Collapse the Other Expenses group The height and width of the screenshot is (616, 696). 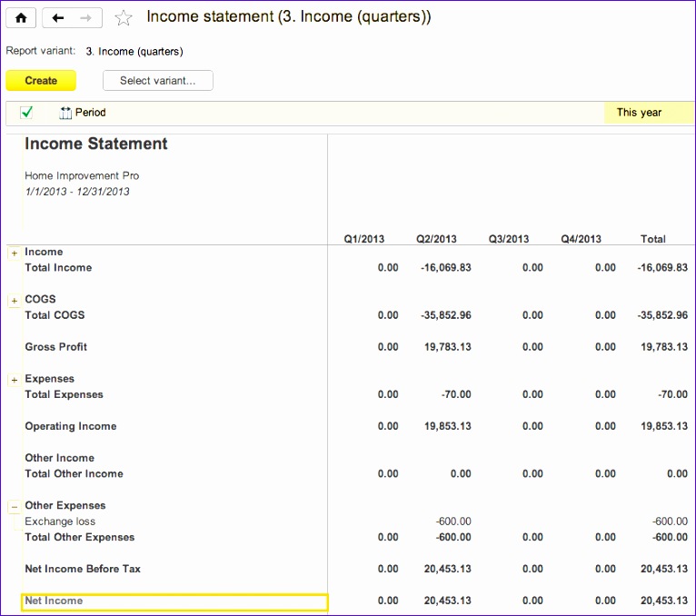point(15,506)
